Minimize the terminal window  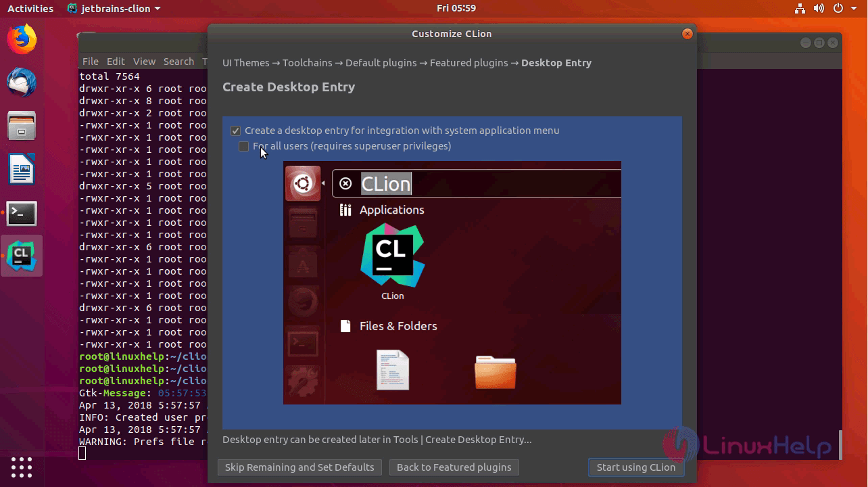coord(805,43)
